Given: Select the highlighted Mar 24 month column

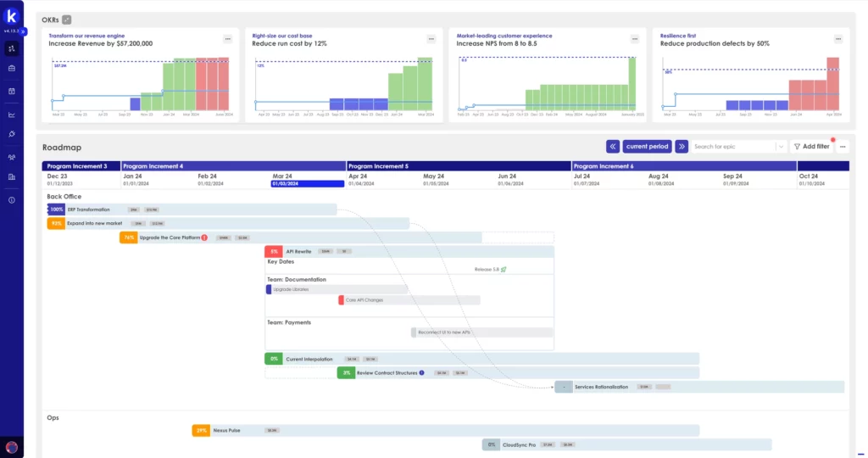Looking at the screenshot, I should 308,179.
